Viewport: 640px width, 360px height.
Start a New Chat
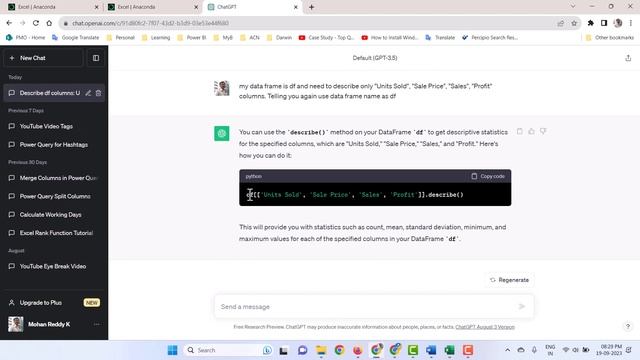(x=43, y=58)
